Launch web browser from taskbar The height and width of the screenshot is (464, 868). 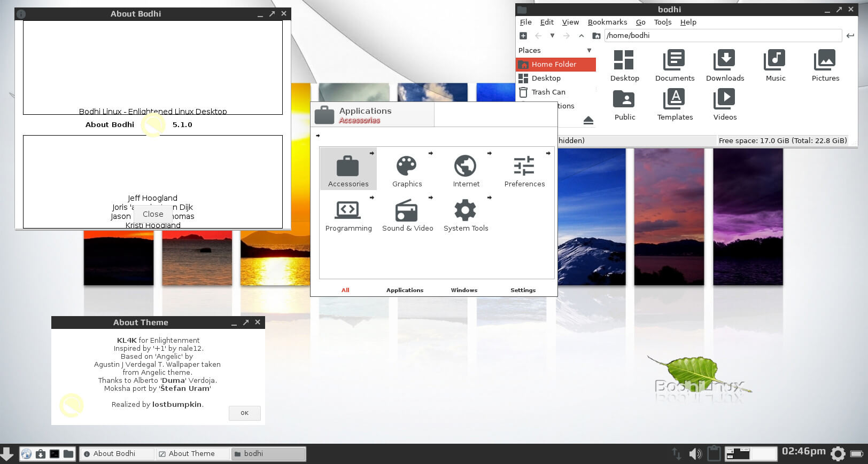click(26, 454)
